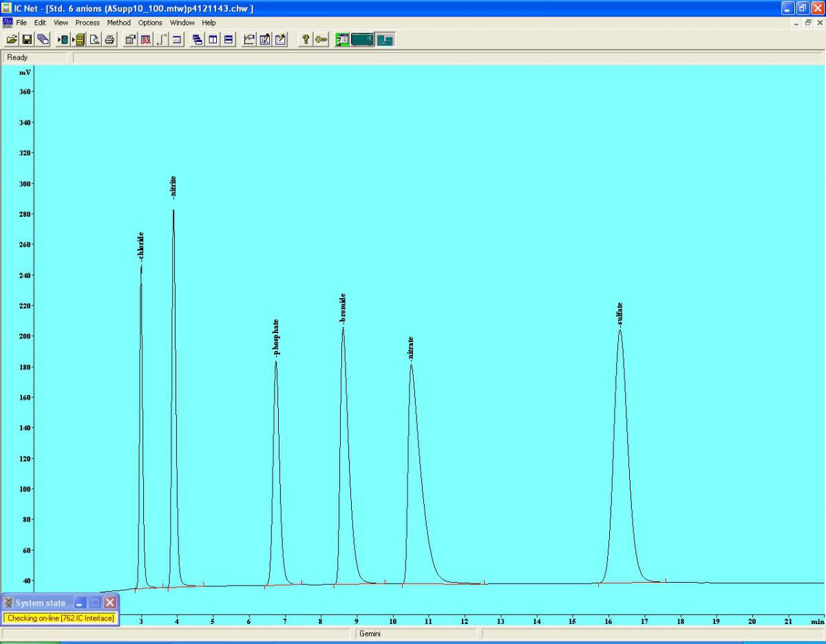Image resolution: width=826 pixels, height=644 pixels.
Task: Click the IC Net title bar text
Action: click(x=134, y=8)
